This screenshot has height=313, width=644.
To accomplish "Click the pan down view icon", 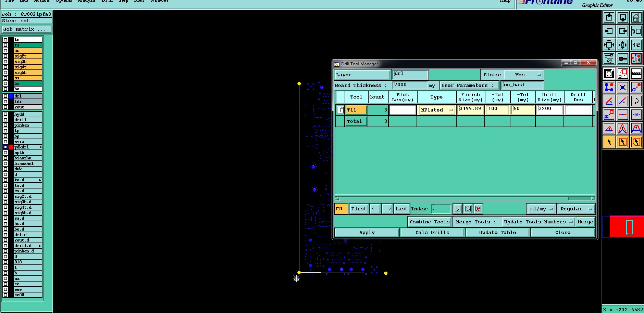I will 622,17.
